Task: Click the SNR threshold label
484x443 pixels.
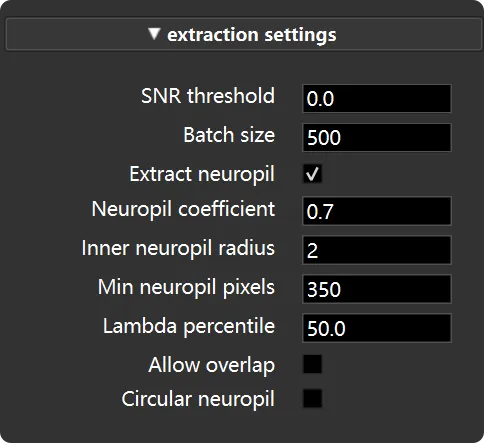Action: coord(208,96)
